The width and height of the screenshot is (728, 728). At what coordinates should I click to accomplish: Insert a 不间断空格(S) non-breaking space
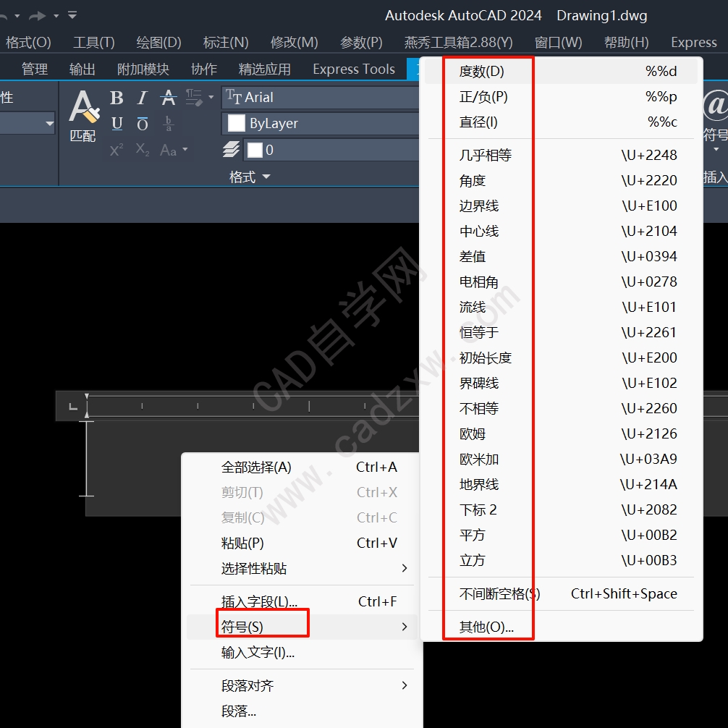(x=561, y=594)
